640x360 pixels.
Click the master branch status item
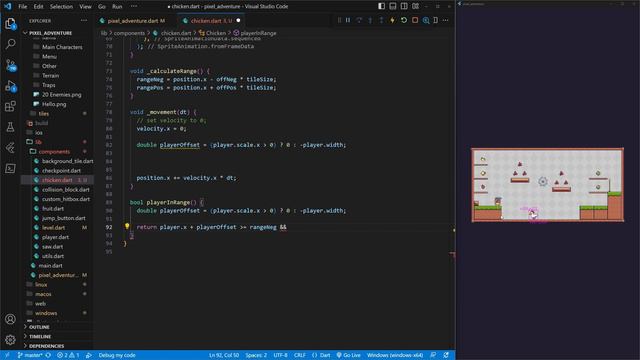pyautogui.click(x=31, y=355)
